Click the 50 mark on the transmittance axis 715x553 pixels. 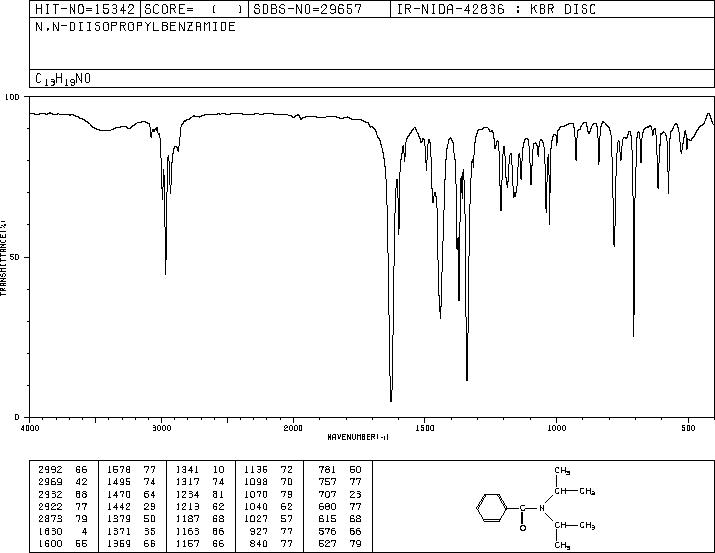14,257
